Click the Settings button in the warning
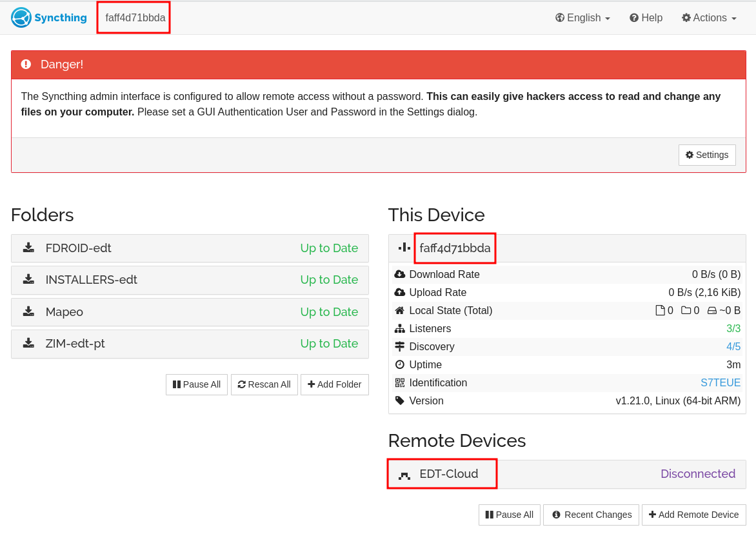 click(x=707, y=155)
